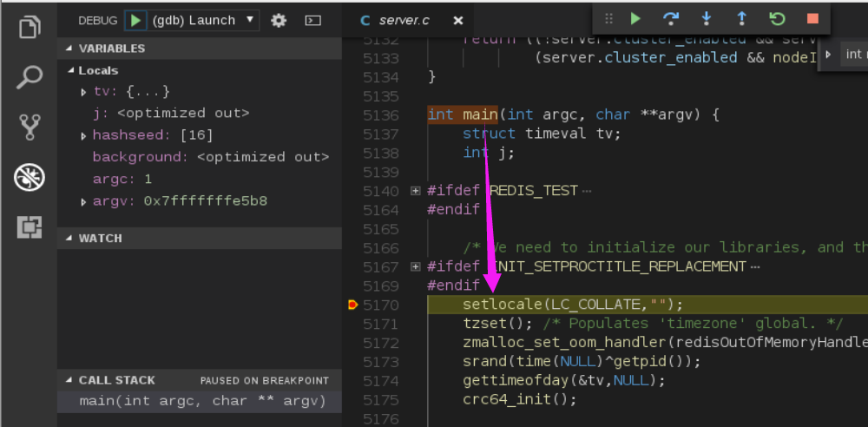Click the Start Debugging green play button
868x427 pixels.
[x=135, y=20]
